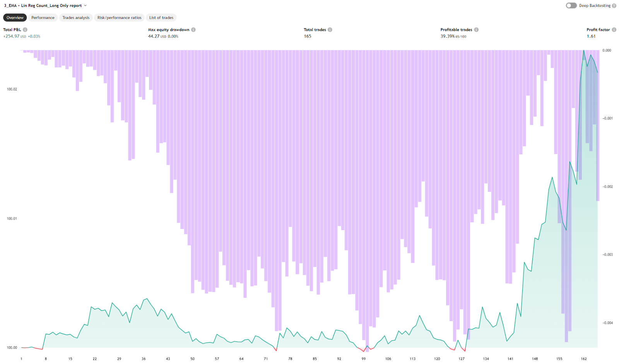The width and height of the screenshot is (619, 364).
Task: Click the Deep Backtesting label text
Action: [595, 6]
